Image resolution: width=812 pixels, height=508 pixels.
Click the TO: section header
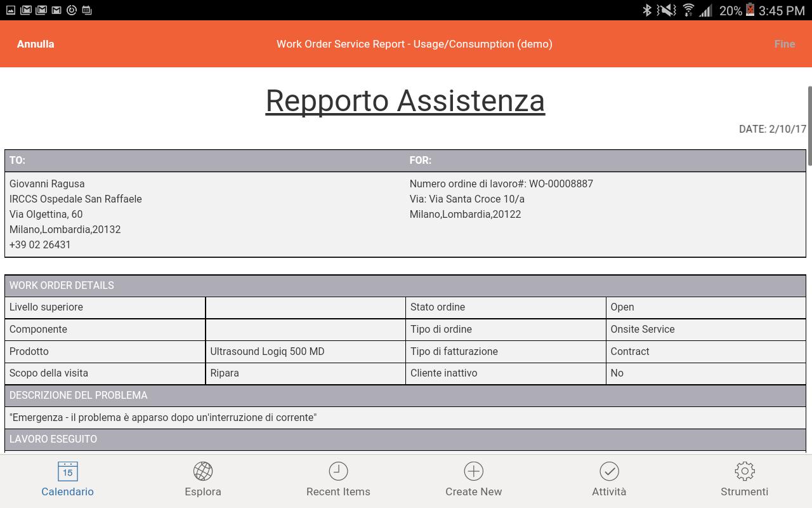click(x=17, y=160)
